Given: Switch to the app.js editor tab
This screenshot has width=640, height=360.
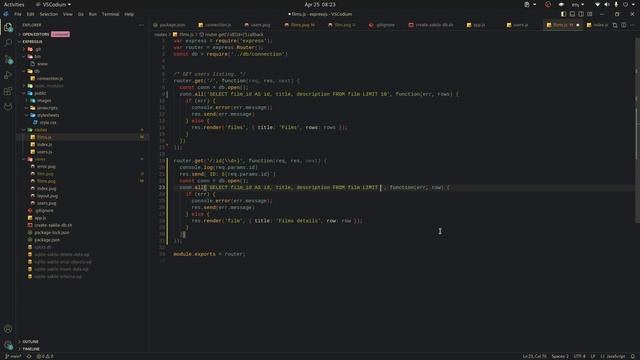Looking at the screenshot, I should [x=476, y=25].
